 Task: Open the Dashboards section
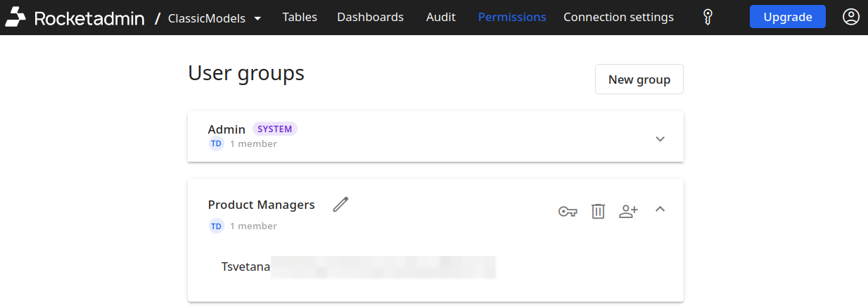(370, 17)
